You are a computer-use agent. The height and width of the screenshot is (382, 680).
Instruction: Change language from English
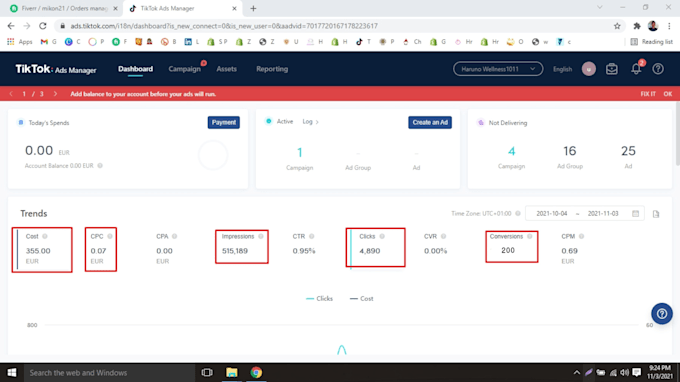pyautogui.click(x=562, y=69)
